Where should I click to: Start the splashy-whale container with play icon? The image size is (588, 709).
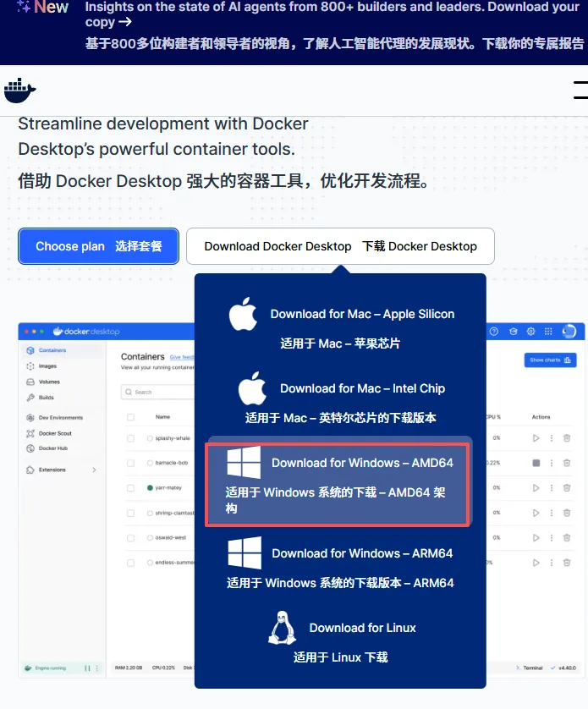(536, 438)
